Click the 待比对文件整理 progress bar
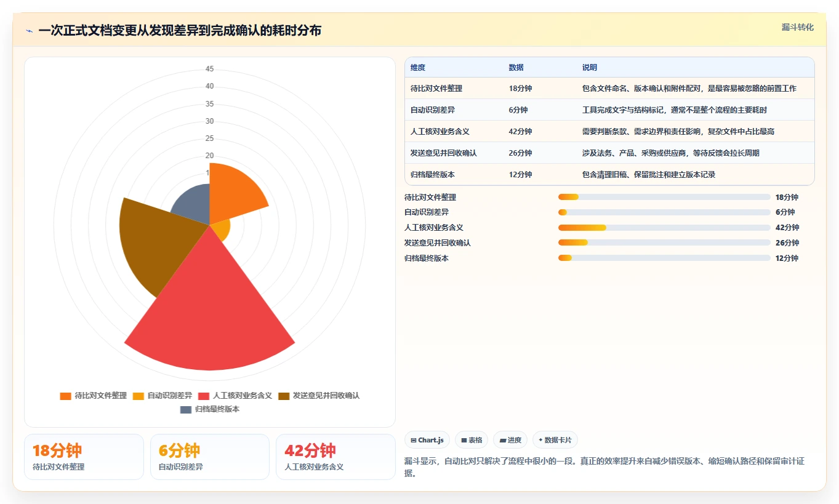The height and width of the screenshot is (504, 839). 664,197
